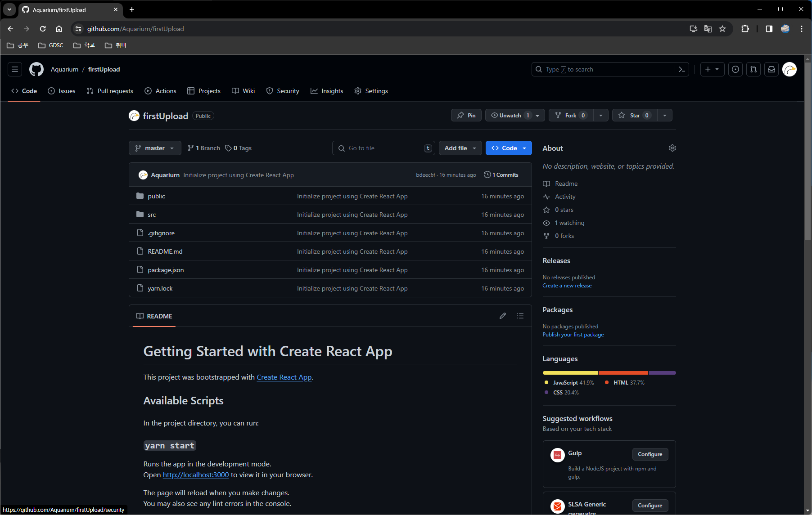Viewport: 812px width, 515px height.
Task: Open the GDSC bookmarks folder
Action: click(x=50, y=45)
